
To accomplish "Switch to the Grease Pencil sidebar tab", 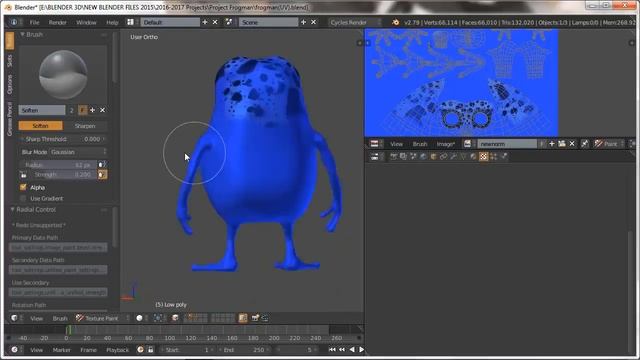I will [x=9, y=119].
